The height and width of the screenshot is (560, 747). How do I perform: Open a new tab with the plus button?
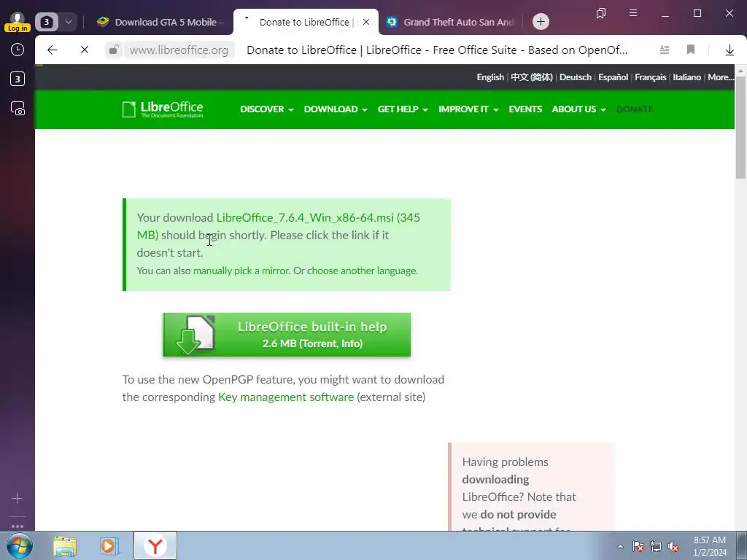(541, 21)
